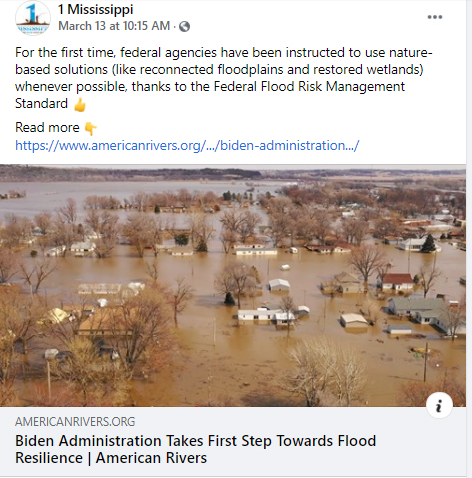Screen dimensions: 472x478
Task: Click the pointing down emoji after Read more
Action: click(x=90, y=129)
